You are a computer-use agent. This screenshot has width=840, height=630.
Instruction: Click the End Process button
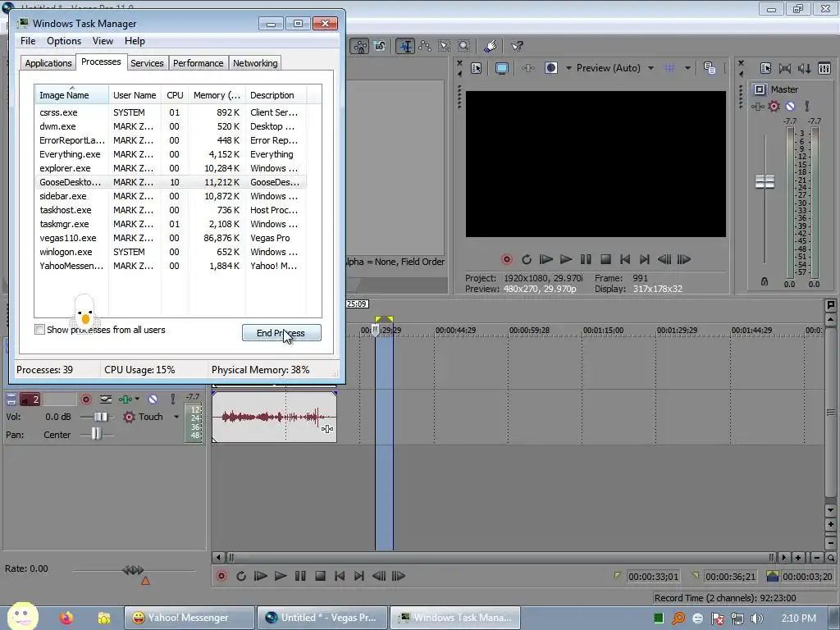[281, 333]
